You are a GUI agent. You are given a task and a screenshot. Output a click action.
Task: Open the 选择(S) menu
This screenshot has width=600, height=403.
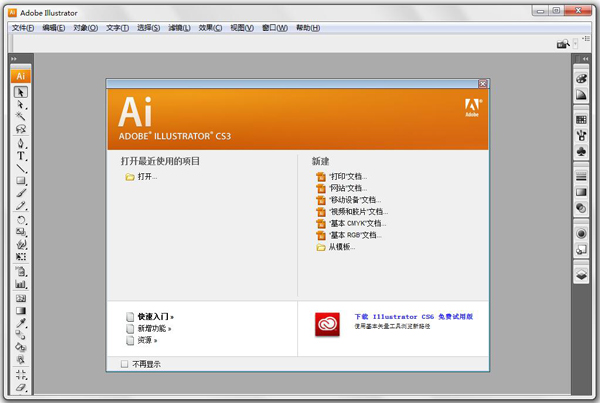(148, 28)
